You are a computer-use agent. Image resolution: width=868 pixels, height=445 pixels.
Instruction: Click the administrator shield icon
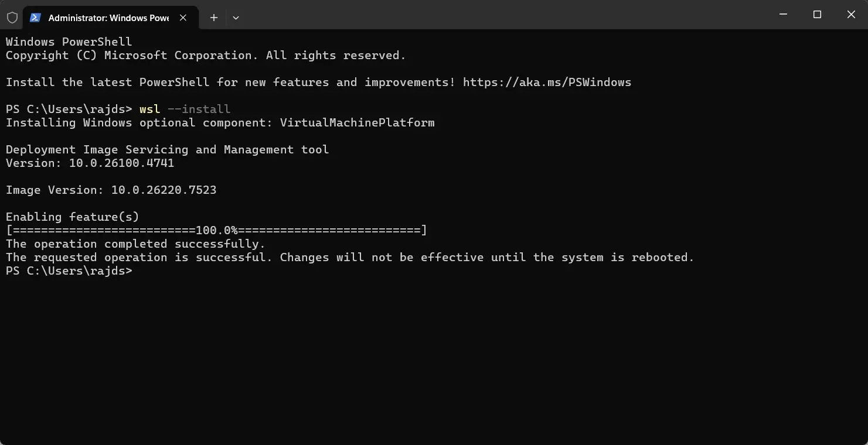click(x=12, y=18)
